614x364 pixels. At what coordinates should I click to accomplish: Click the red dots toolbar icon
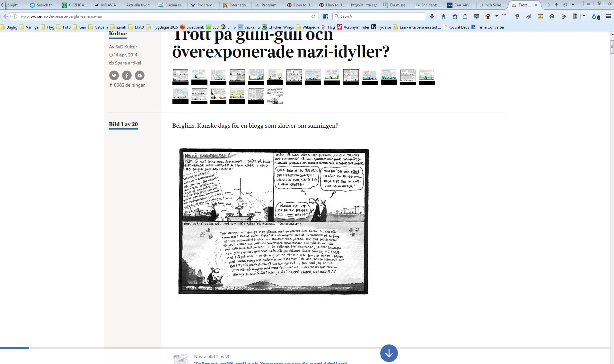(504, 15)
